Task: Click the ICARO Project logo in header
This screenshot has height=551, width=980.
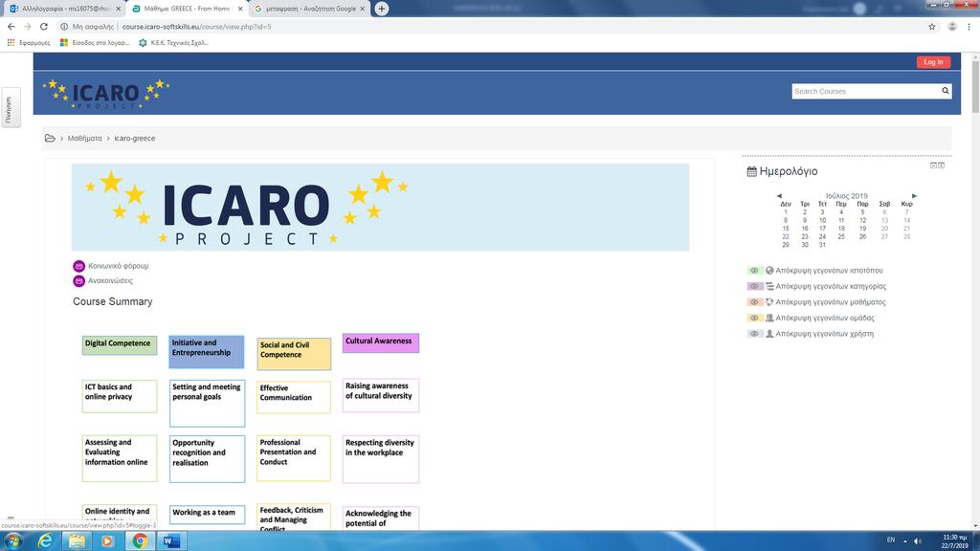Action: [106, 93]
